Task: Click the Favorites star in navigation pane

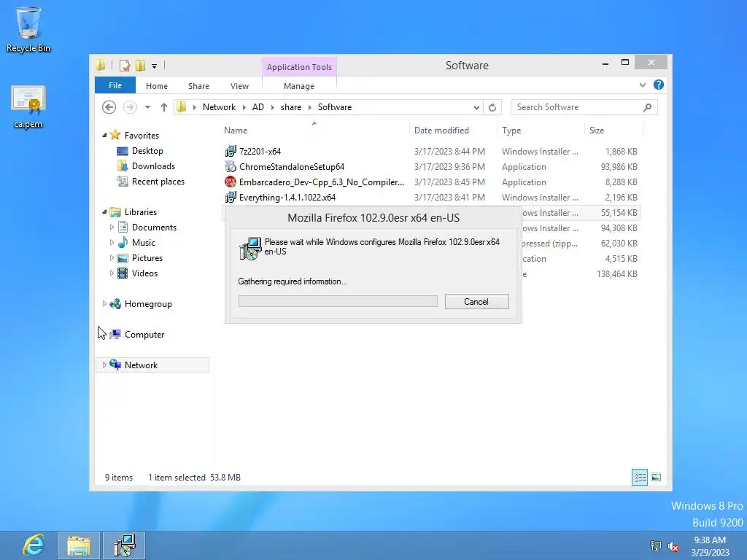Action: (115, 135)
